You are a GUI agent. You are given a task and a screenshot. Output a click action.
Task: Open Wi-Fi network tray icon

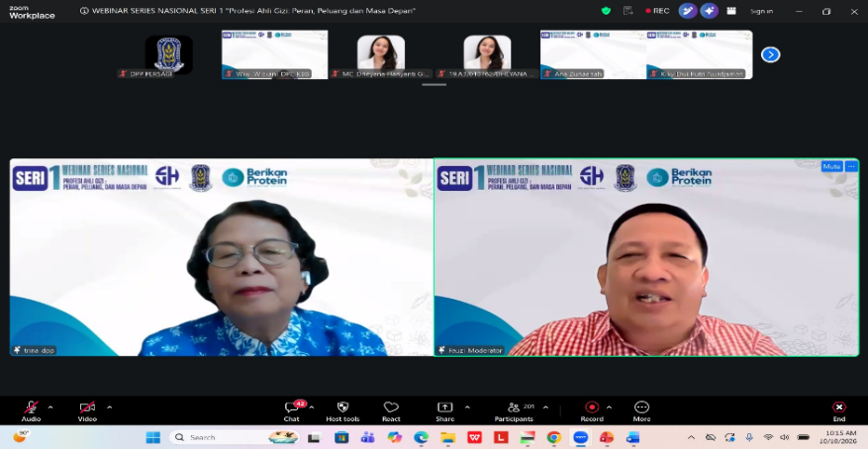coord(767,438)
